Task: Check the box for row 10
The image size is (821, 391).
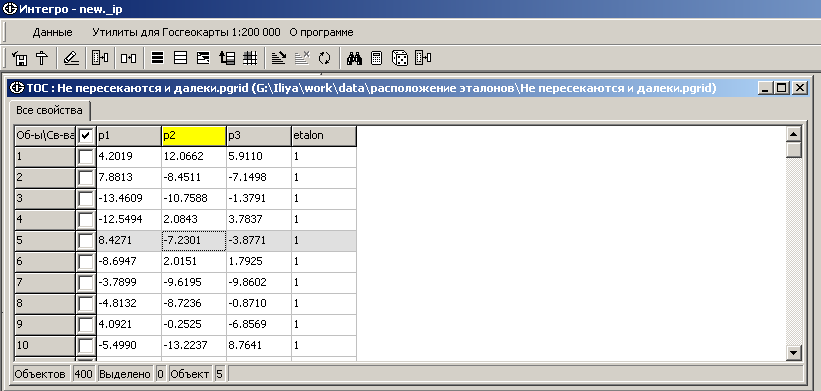Action: (x=86, y=345)
